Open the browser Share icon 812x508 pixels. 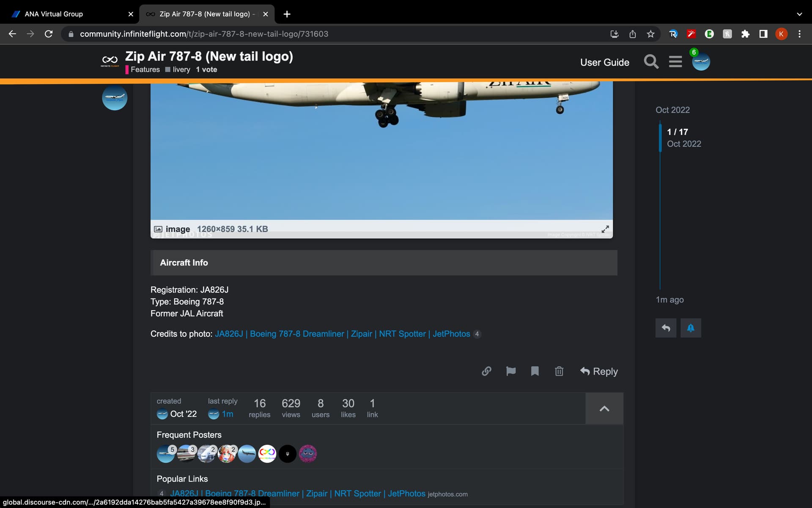tap(632, 34)
